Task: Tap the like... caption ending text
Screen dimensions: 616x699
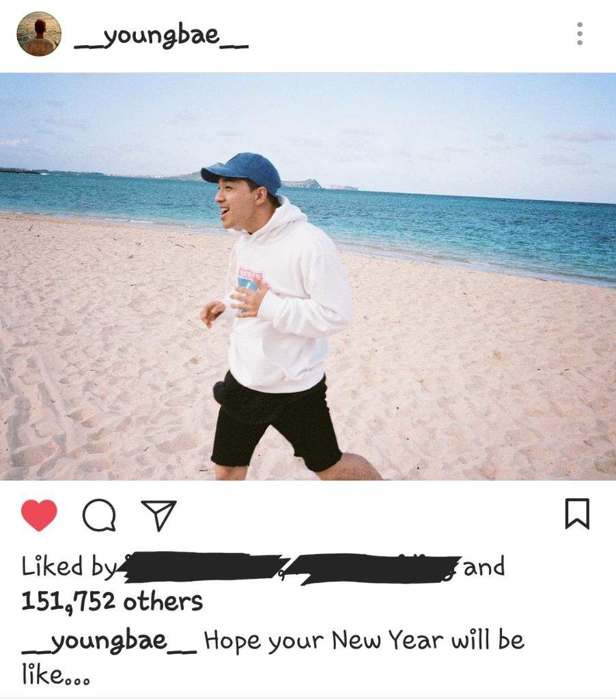Action: [x=56, y=674]
